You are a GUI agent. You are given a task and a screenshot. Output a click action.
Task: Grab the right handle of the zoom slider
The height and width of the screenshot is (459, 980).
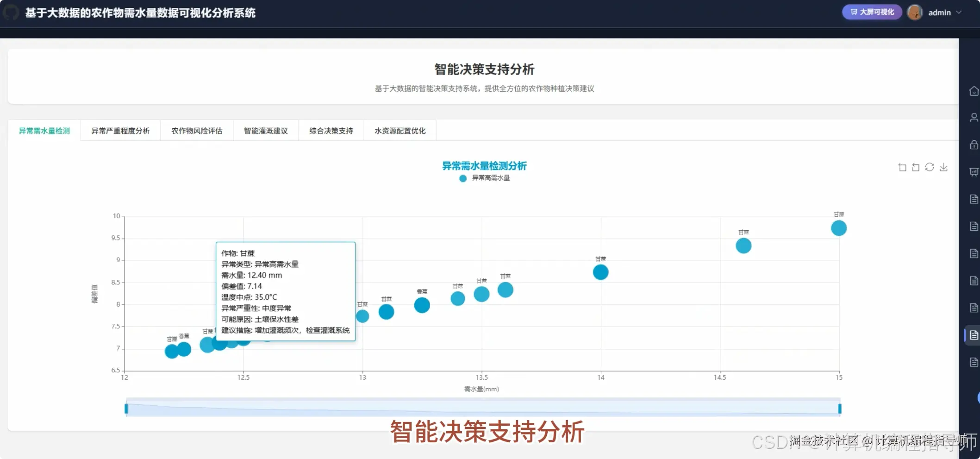pyautogui.click(x=840, y=409)
